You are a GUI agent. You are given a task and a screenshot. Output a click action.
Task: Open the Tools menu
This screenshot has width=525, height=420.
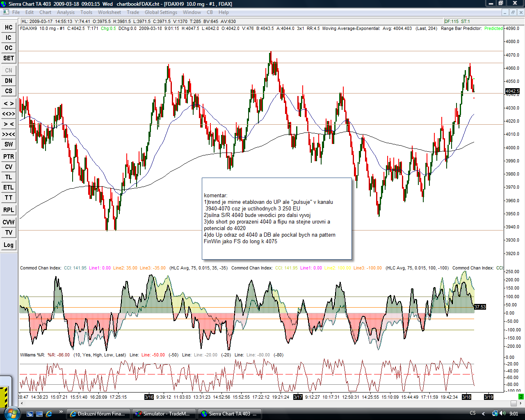pos(87,12)
